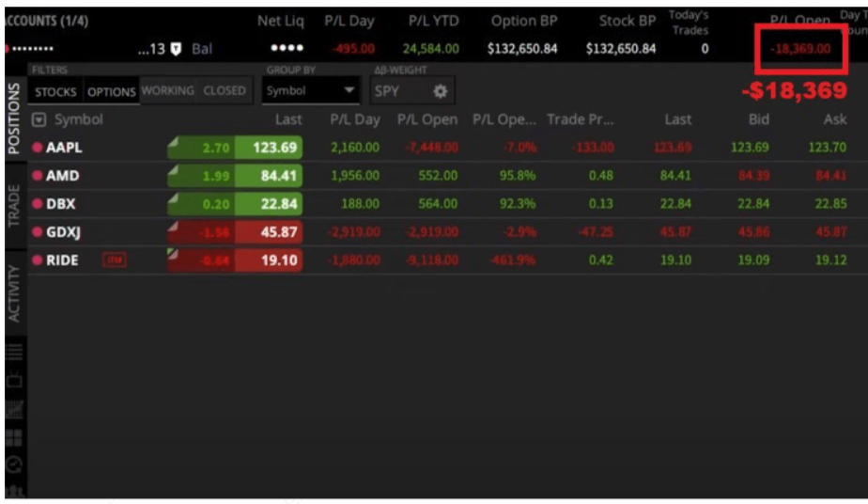The image size is (868, 504).
Task: Click the Option BP header label
Action: (x=523, y=21)
